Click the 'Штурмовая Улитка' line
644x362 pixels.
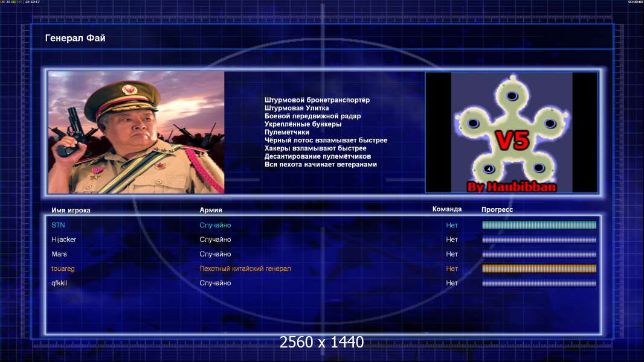297,108
